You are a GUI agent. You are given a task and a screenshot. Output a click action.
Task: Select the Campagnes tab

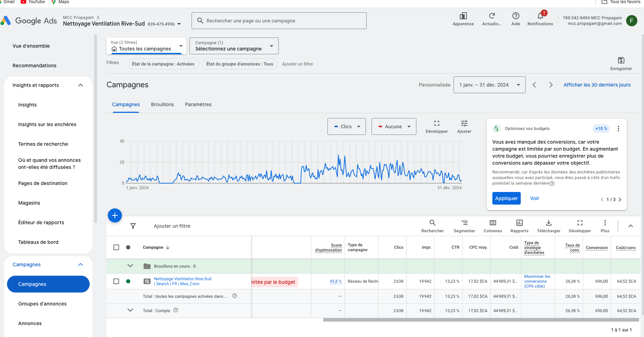point(126,104)
